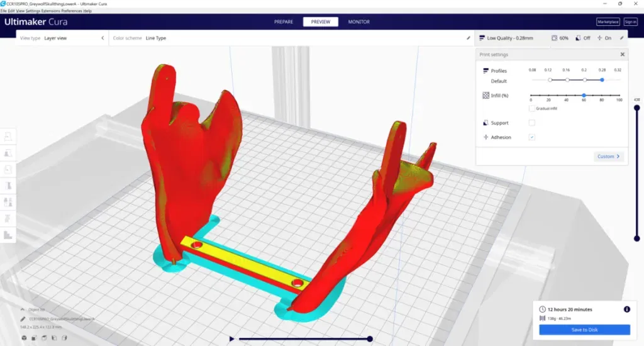Image resolution: width=644 pixels, height=346 pixels.
Task: Select the Support Blocker tool
Action: coord(8,219)
